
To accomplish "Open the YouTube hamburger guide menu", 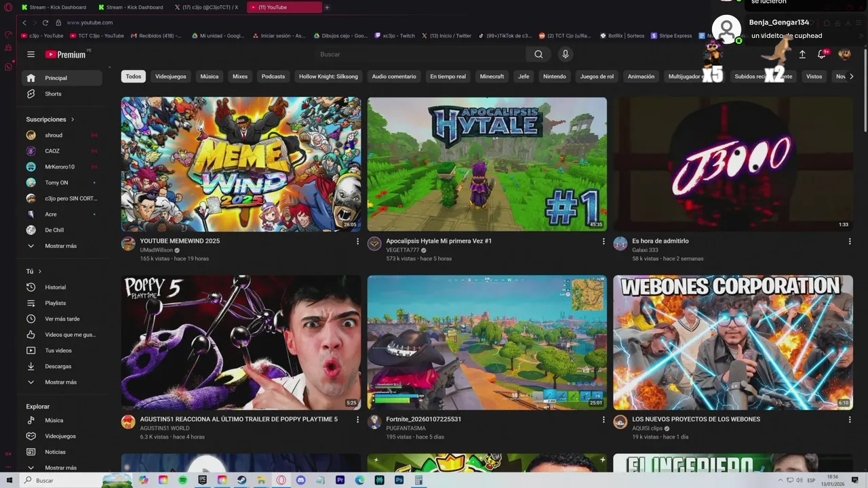I will point(31,54).
